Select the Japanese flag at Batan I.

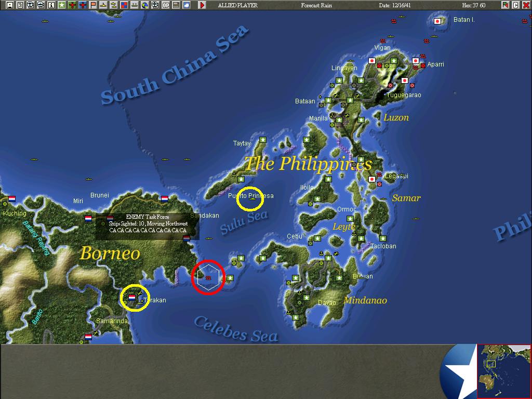[437, 21]
